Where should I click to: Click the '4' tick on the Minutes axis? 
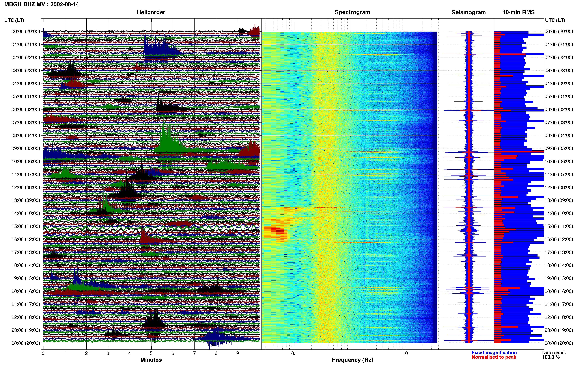coord(130,353)
